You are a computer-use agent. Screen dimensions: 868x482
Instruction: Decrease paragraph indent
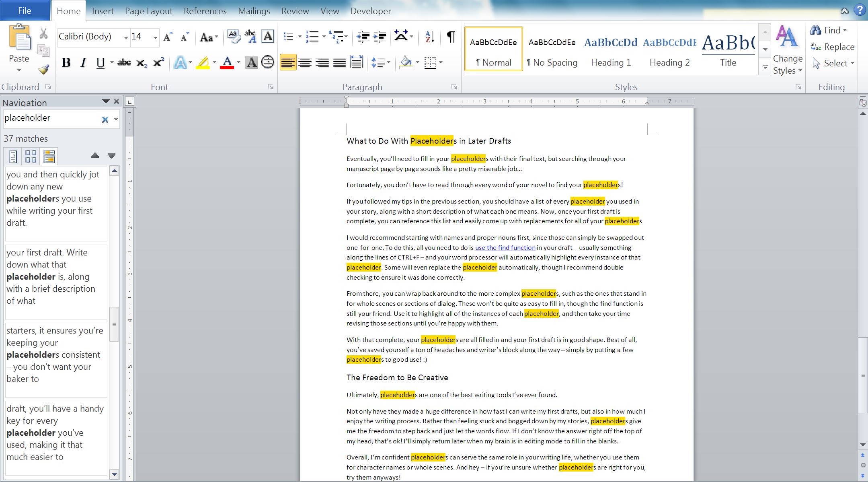click(363, 37)
